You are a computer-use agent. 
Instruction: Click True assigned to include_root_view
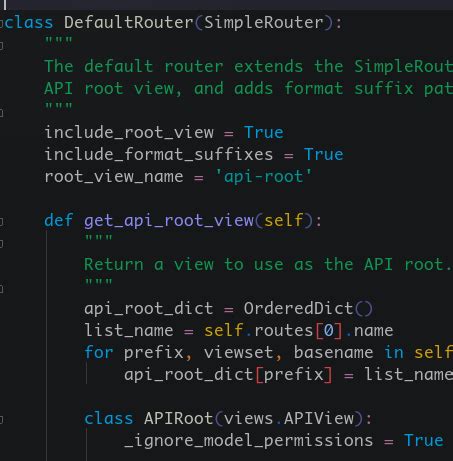click(x=264, y=133)
